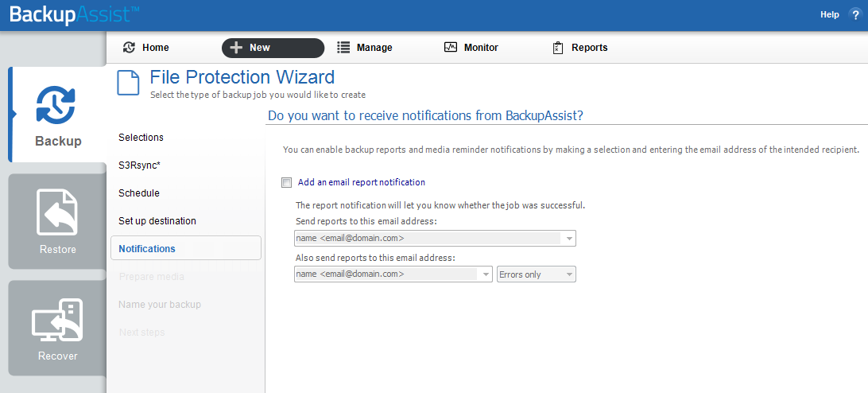Click the Help link text
Viewport: 868px width, 393px height.
(829, 15)
